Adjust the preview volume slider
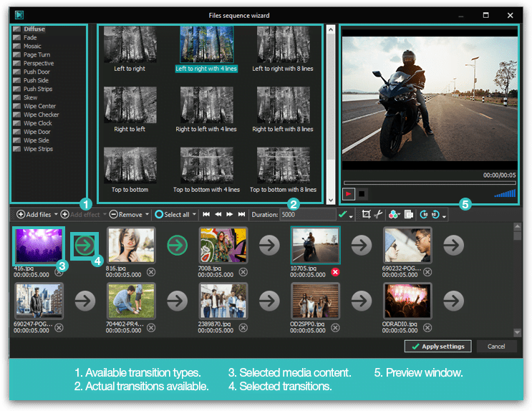The width and height of the screenshot is (532, 411). [x=506, y=193]
